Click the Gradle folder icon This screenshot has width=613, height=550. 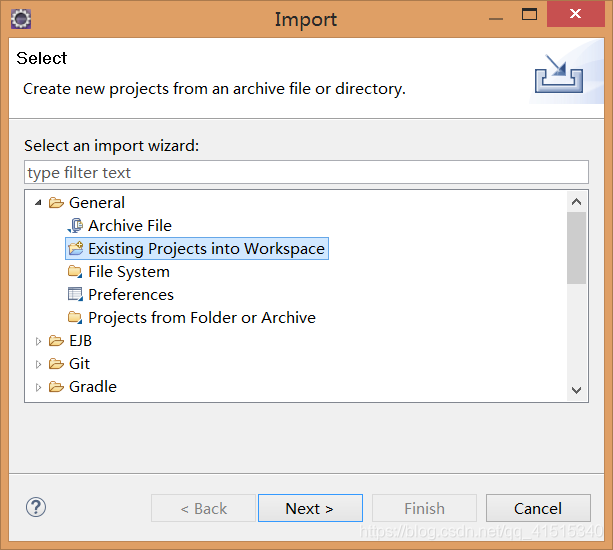tap(56, 387)
